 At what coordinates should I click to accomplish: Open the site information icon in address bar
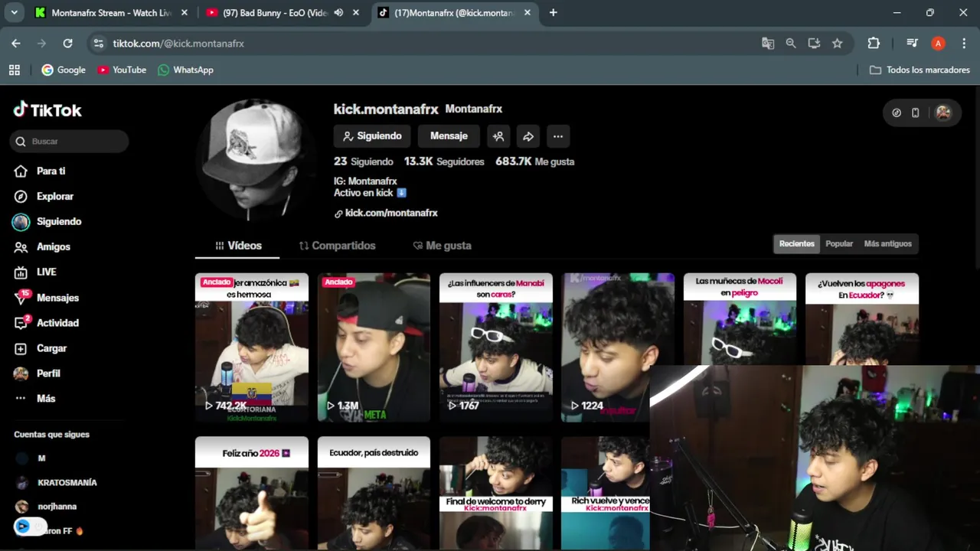point(98,44)
